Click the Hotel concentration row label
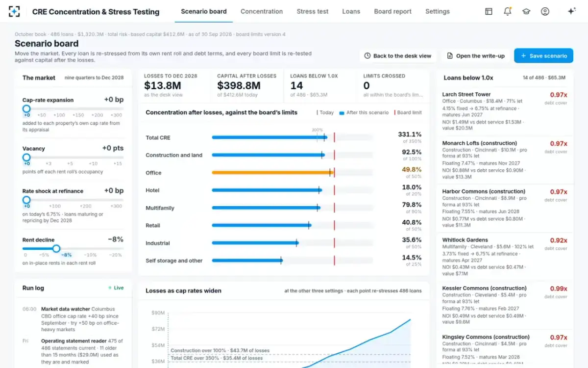The width and height of the screenshot is (588, 368). coord(152,190)
